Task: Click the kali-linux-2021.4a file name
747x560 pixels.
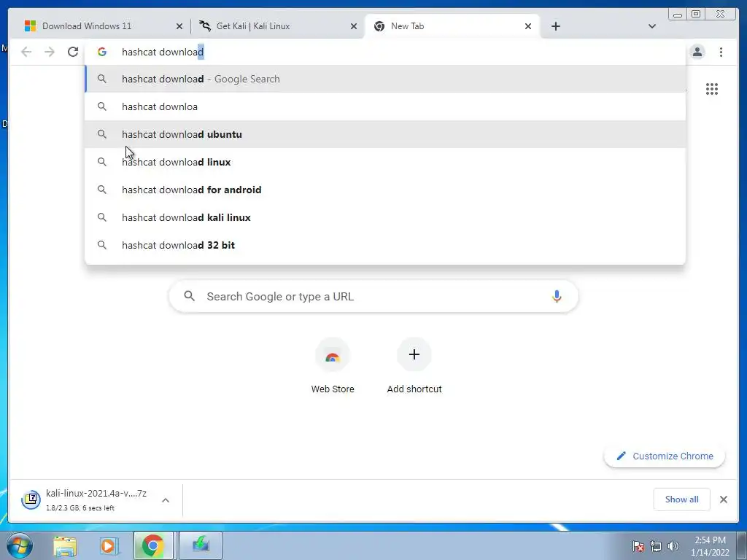Action: (x=96, y=494)
